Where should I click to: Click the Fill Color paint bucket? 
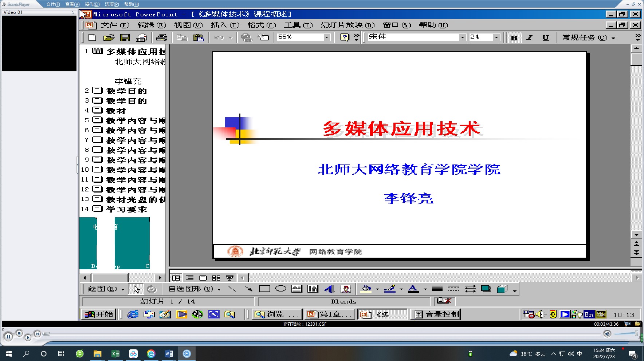366,289
